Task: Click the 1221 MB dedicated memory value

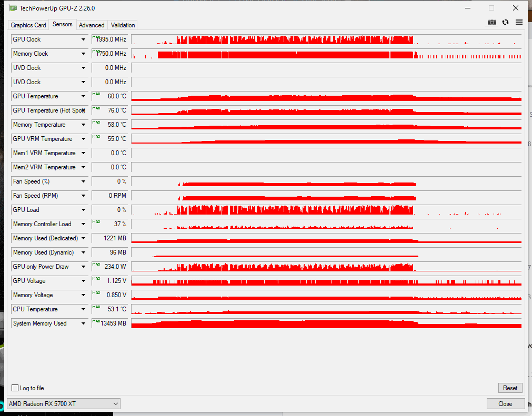Action: tap(109, 238)
